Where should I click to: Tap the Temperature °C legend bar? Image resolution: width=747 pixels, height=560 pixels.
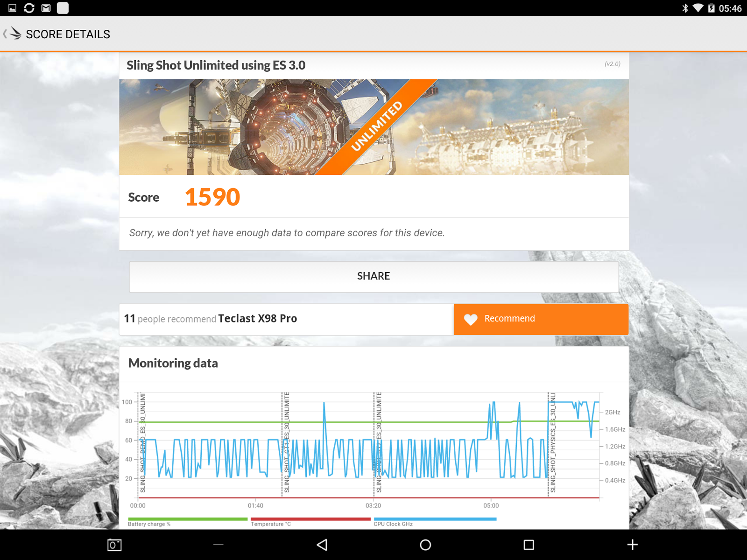(310, 519)
